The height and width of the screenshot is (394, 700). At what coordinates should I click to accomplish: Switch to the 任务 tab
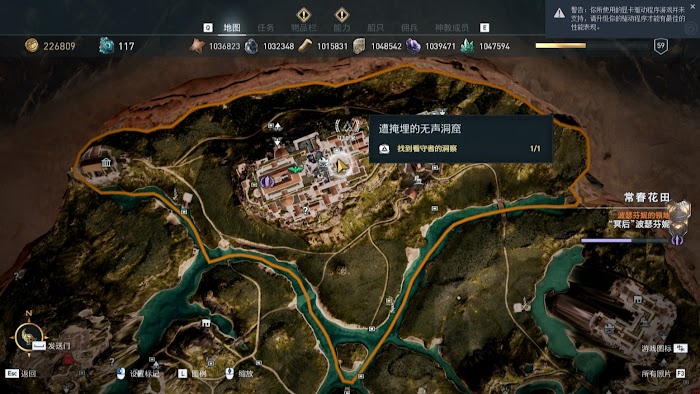266,28
